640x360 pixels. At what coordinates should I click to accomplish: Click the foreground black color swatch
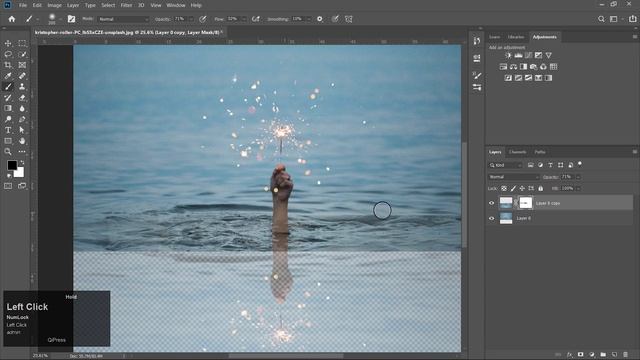[x=12, y=165]
